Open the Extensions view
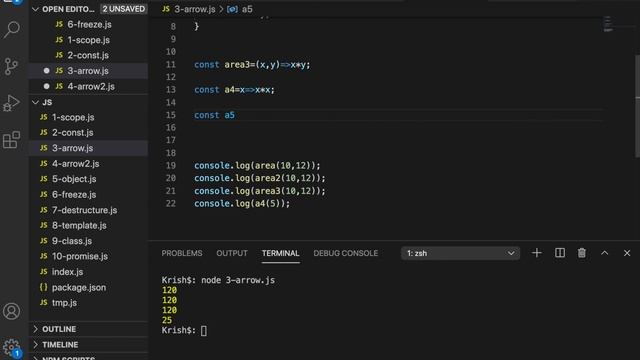This screenshot has height=360, width=640. click(x=11, y=140)
